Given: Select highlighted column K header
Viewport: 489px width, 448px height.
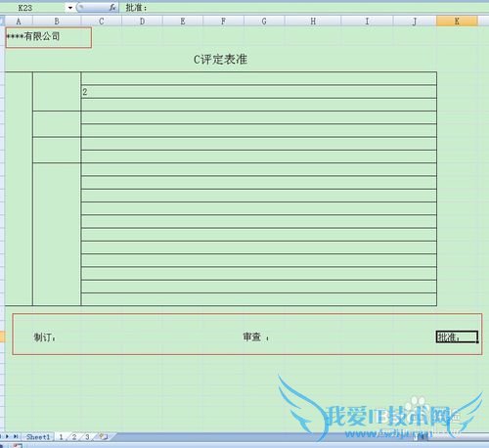Looking at the screenshot, I should [457, 22].
